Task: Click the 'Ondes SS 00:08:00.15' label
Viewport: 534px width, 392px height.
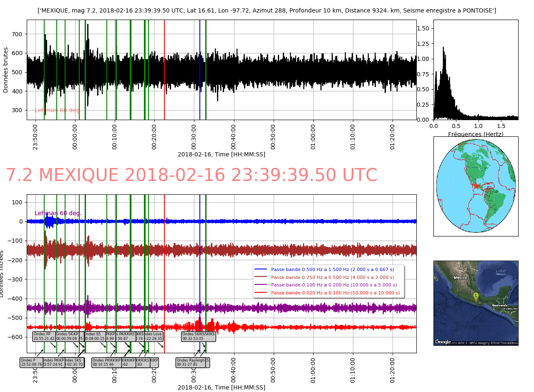Action: [x=94, y=336]
